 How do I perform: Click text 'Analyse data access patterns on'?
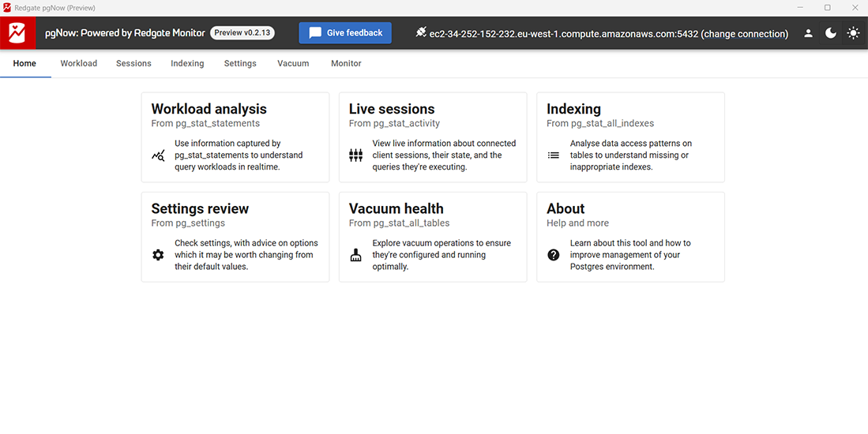(630, 143)
